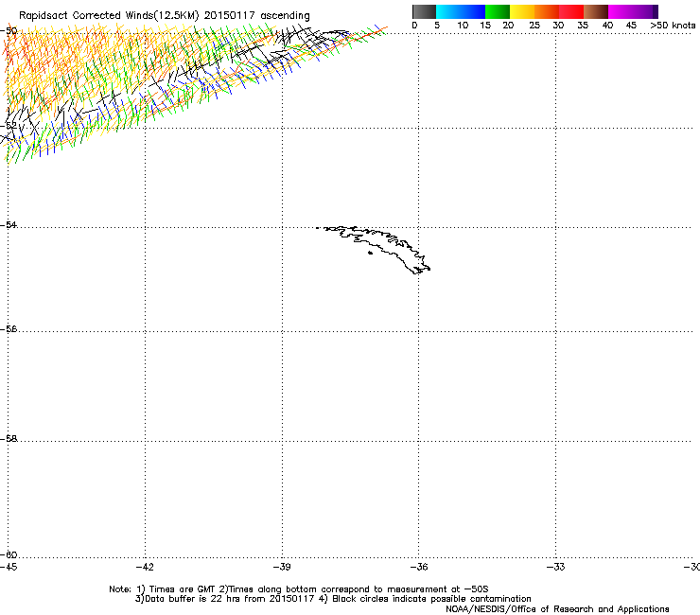
Task: Select the cyan-blue 5-15 knots swatch
Action: click(x=461, y=11)
